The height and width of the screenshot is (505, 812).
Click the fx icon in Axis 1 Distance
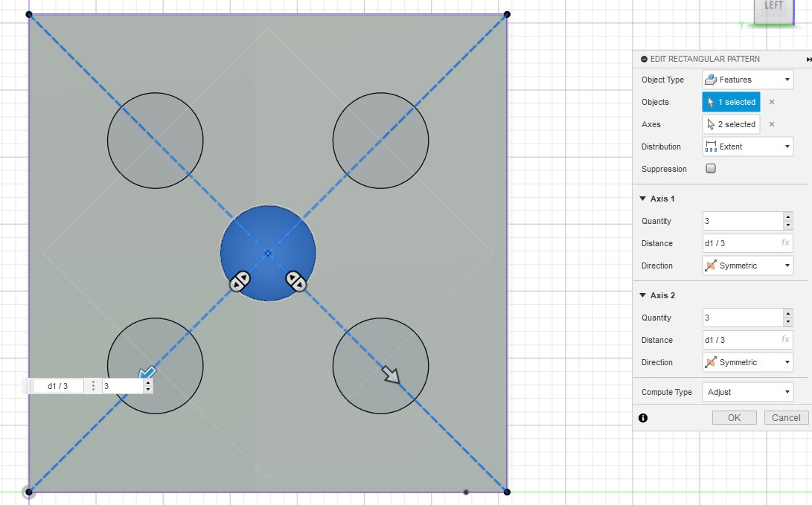click(785, 243)
